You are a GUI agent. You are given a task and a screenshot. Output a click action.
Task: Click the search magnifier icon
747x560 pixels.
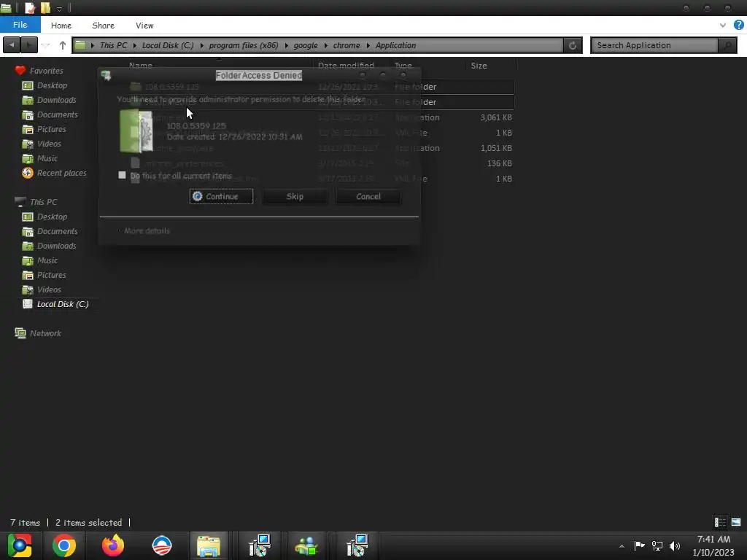[727, 45]
